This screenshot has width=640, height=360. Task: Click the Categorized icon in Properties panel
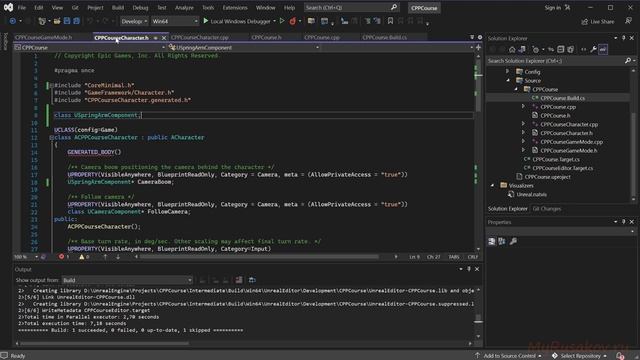[492, 241]
